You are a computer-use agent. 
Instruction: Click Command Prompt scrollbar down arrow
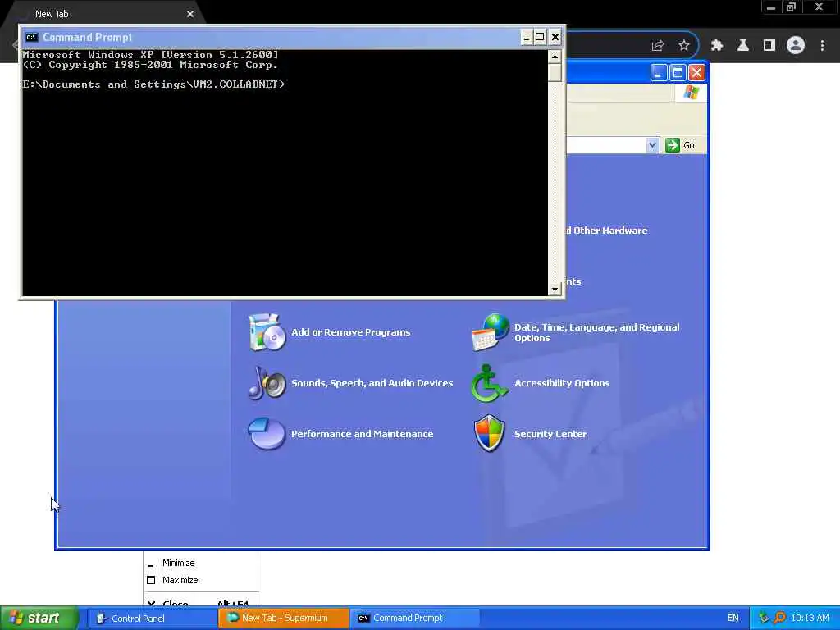(x=555, y=290)
